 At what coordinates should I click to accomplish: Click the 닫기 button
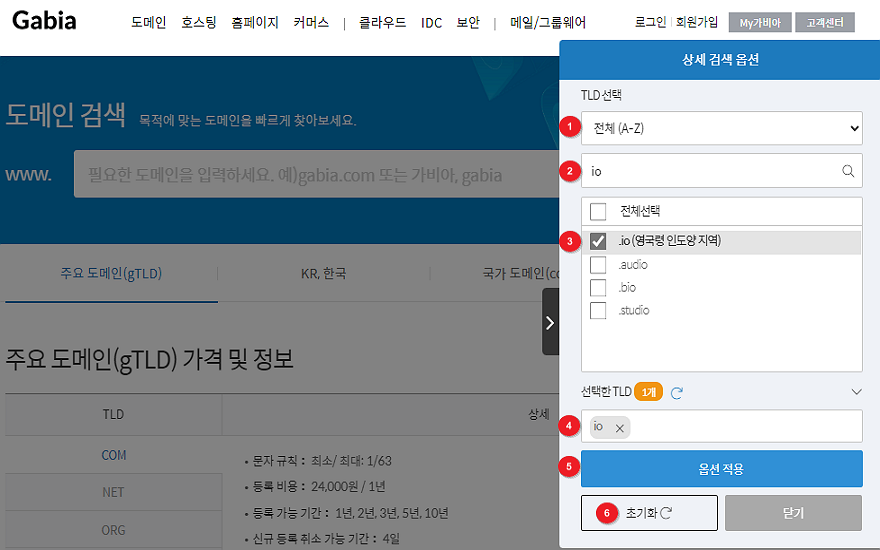[x=793, y=513]
